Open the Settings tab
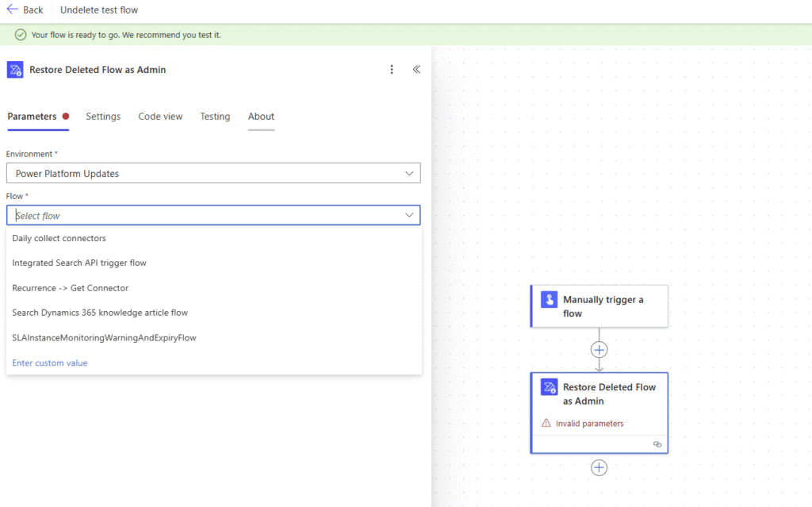Screen dimensions: 812x507 click(103, 116)
